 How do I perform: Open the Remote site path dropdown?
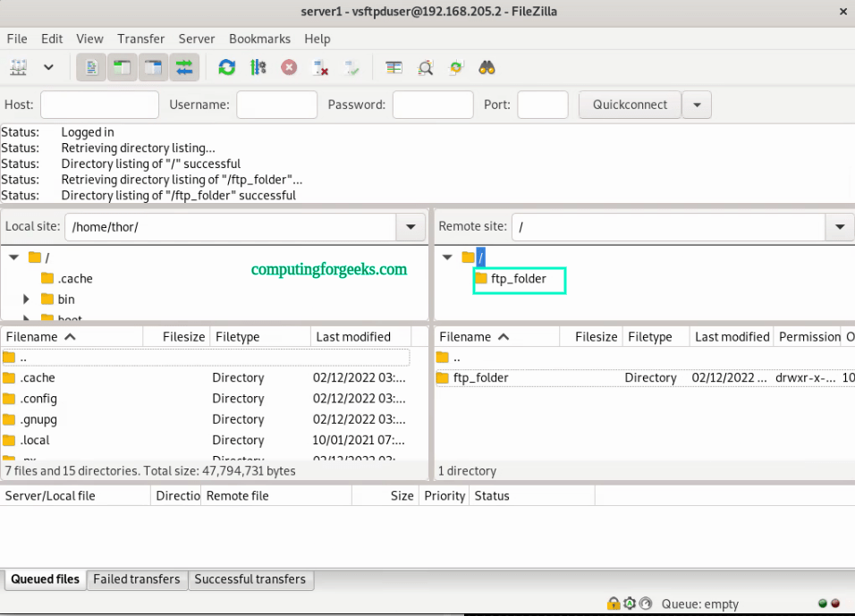[839, 226]
